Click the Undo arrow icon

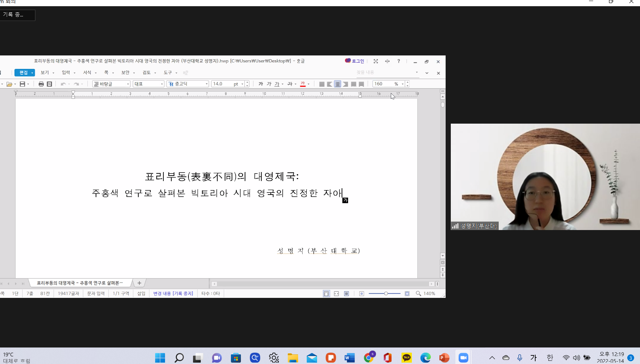(63, 84)
